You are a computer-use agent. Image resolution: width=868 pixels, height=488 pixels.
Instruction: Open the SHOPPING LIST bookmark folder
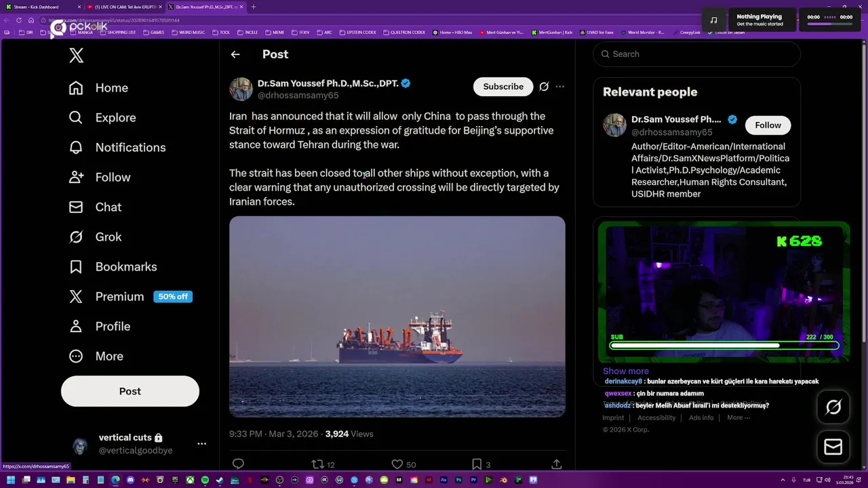click(117, 33)
